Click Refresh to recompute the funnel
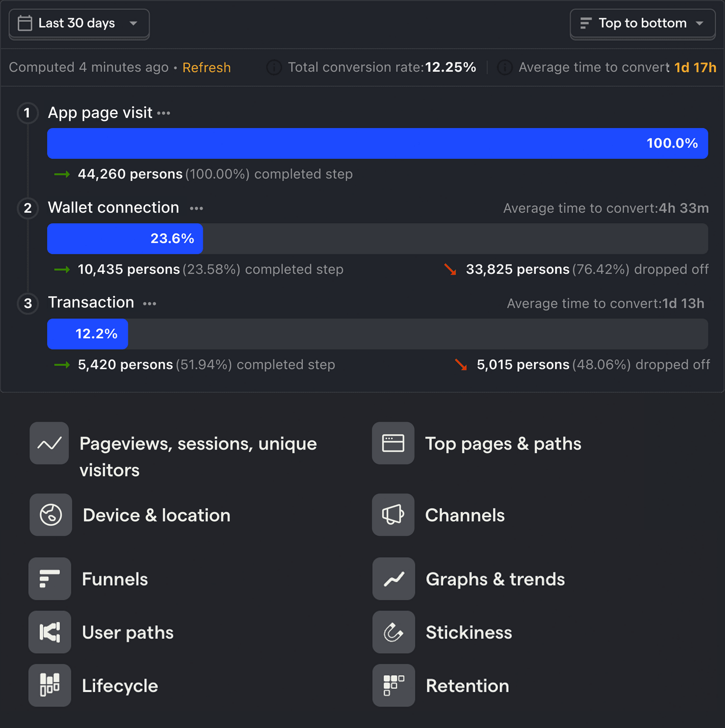 [x=206, y=67]
